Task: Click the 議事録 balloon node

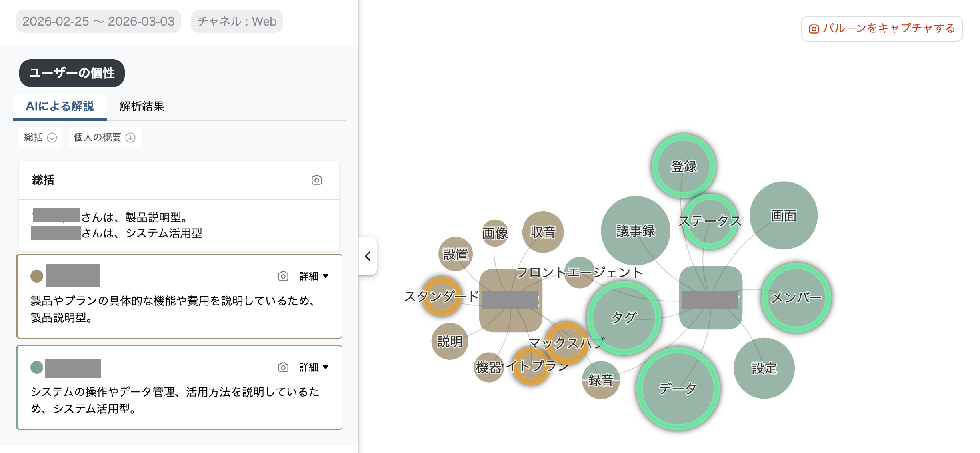Action: pyautogui.click(x=636, y=231)
